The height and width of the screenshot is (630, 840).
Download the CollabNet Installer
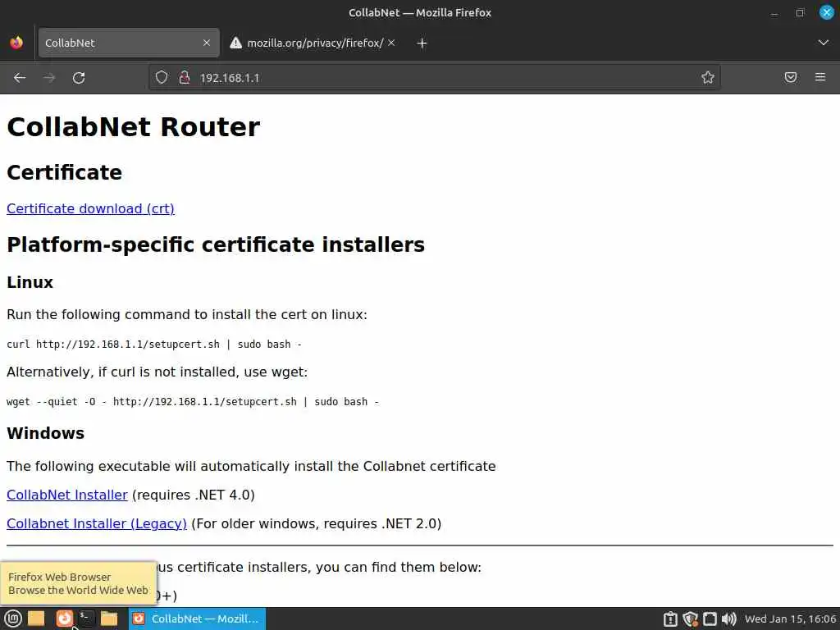click(x=67, y=495)
